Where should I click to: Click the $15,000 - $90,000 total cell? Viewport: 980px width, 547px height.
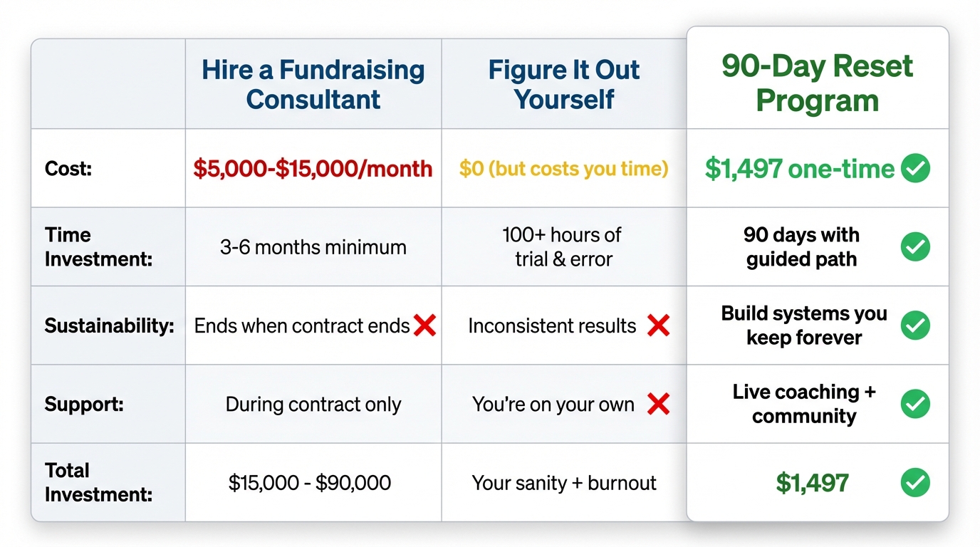point(310,483)
